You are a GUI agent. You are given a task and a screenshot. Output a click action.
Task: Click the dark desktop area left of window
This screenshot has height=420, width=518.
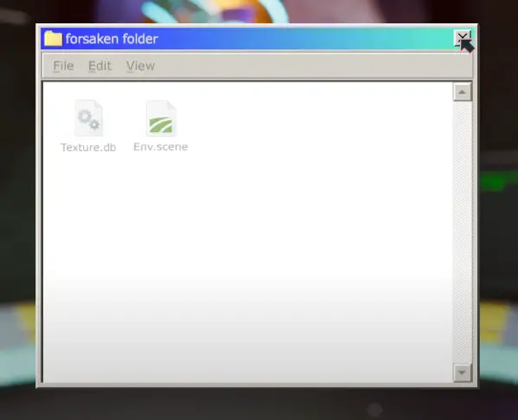(17, 165)
